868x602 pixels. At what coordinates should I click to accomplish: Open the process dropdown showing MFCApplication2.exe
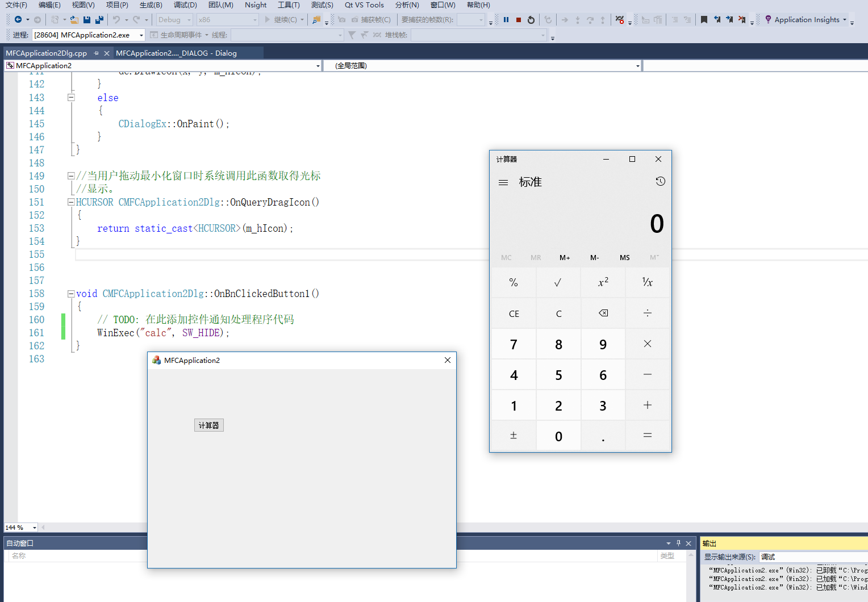click(141, 35)
